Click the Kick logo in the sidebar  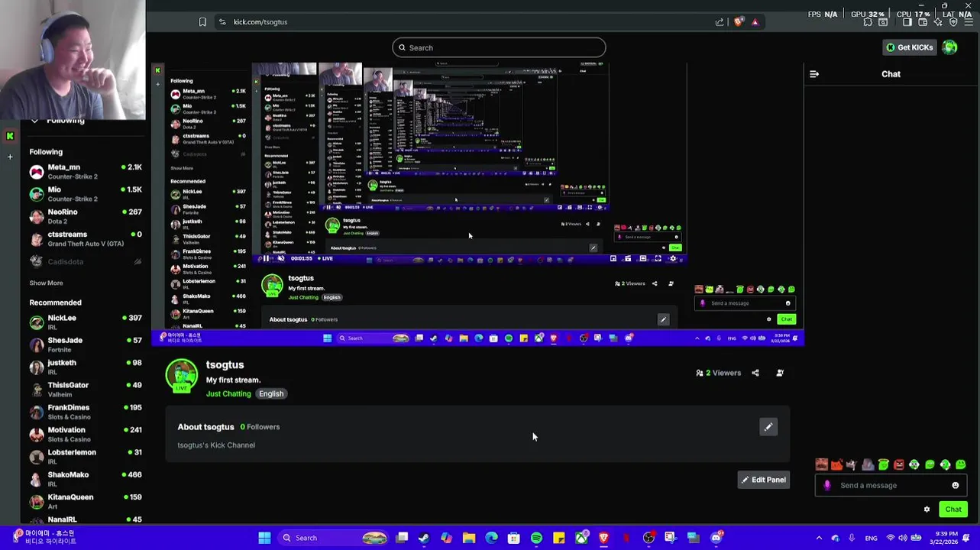(x=10, y=136)
